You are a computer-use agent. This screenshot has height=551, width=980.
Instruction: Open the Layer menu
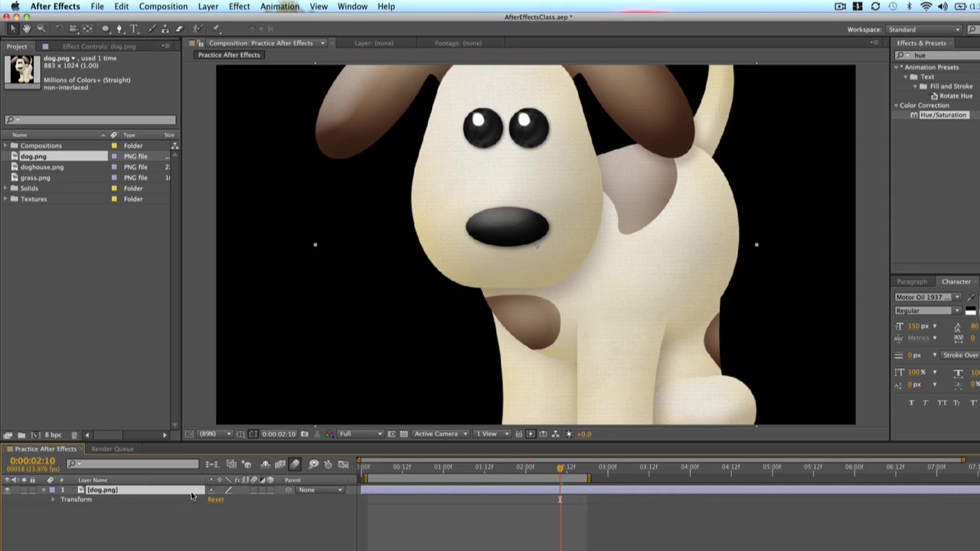(x=208, y=6)
